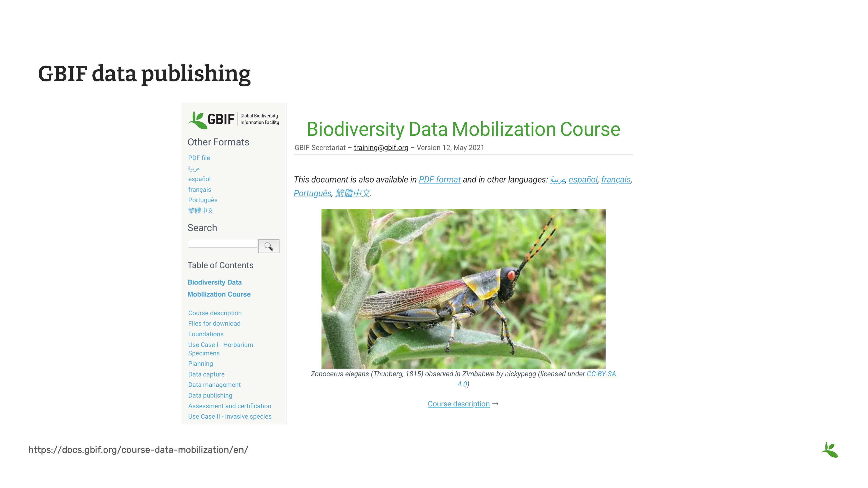Image resolution: width=868 pixels, height=488 pixels.
Task: Click the GBIF logo in the sidebar
Action: tap(233, 119)
